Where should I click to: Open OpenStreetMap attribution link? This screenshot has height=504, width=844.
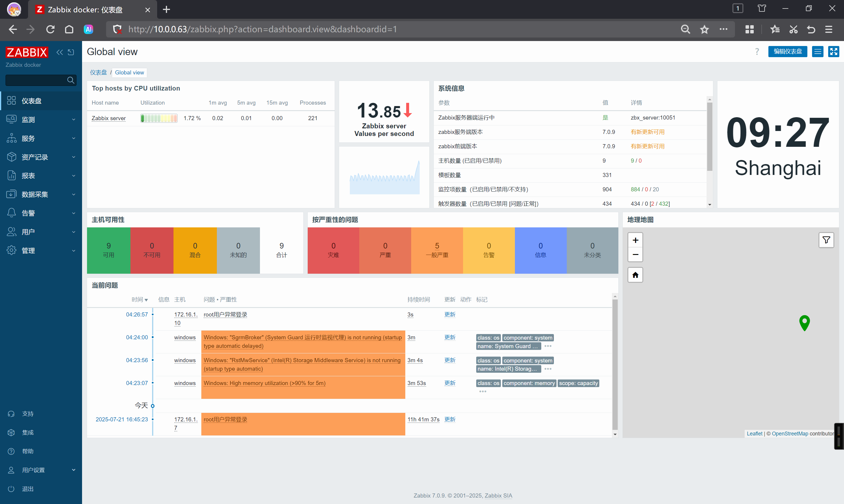(790, 434)
